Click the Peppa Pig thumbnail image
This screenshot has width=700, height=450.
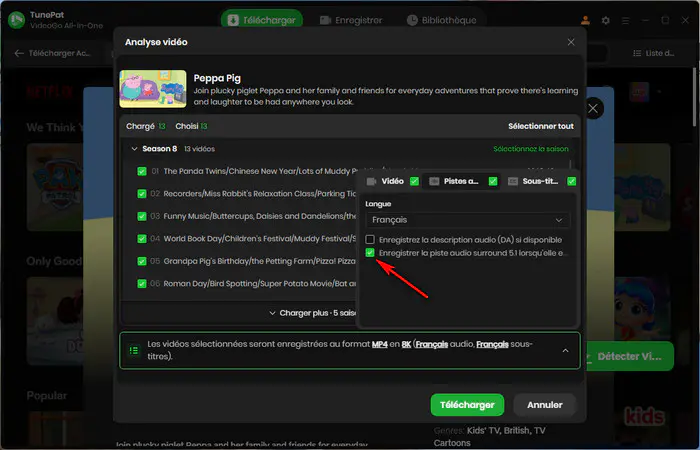(x=153, y=89)
